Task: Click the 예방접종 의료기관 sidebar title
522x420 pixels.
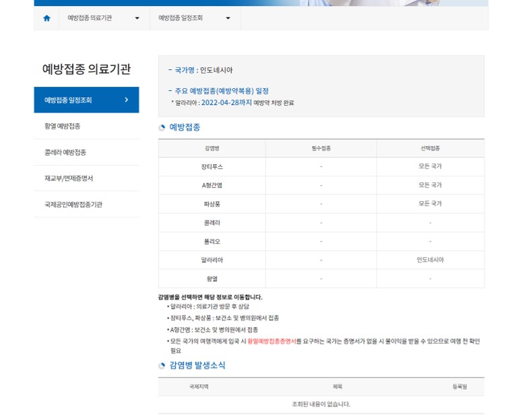Action: (87, 69)
